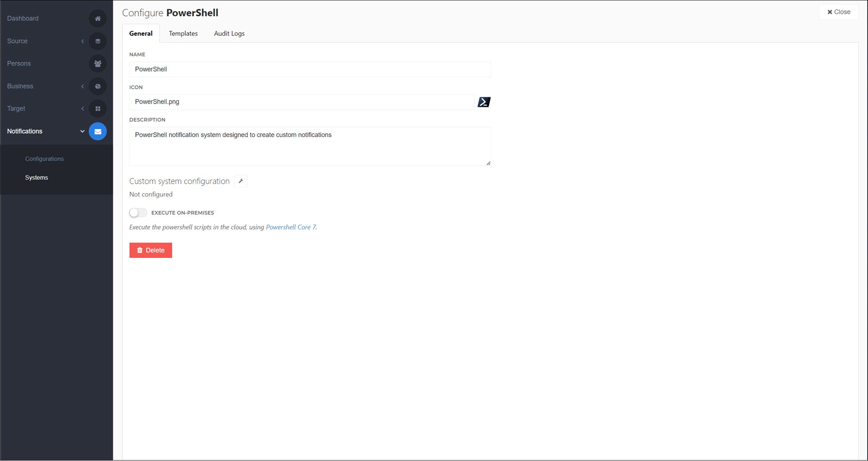Open the Dashboard home icon
Viewport: 868px width, 461px height.
[98, 19]
